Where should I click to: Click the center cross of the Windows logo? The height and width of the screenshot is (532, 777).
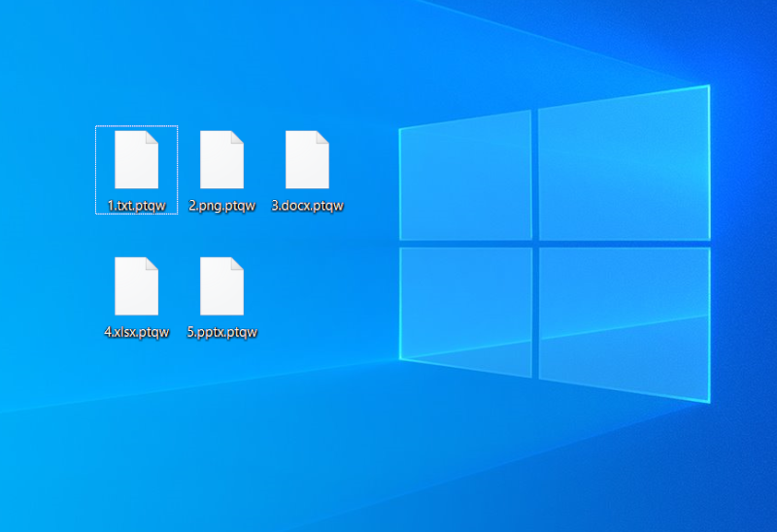[535, 242]
